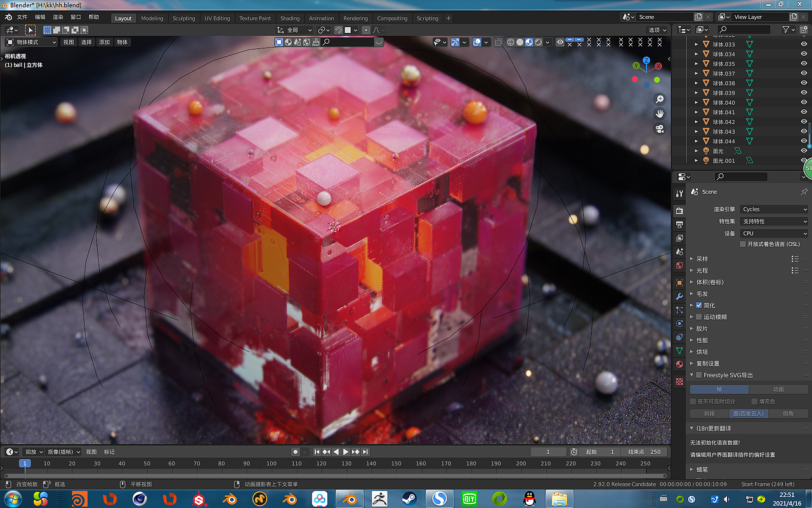This screenshot has width=812, height=508.
Task: Open the 渲染 menu in the top bar
Action: tap(56, 17)
